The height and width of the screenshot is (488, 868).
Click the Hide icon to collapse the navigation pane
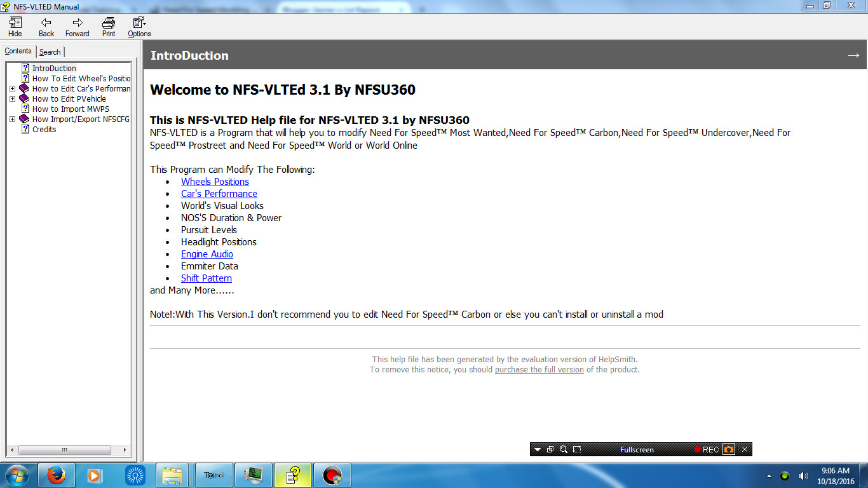(x=15, y=25)
